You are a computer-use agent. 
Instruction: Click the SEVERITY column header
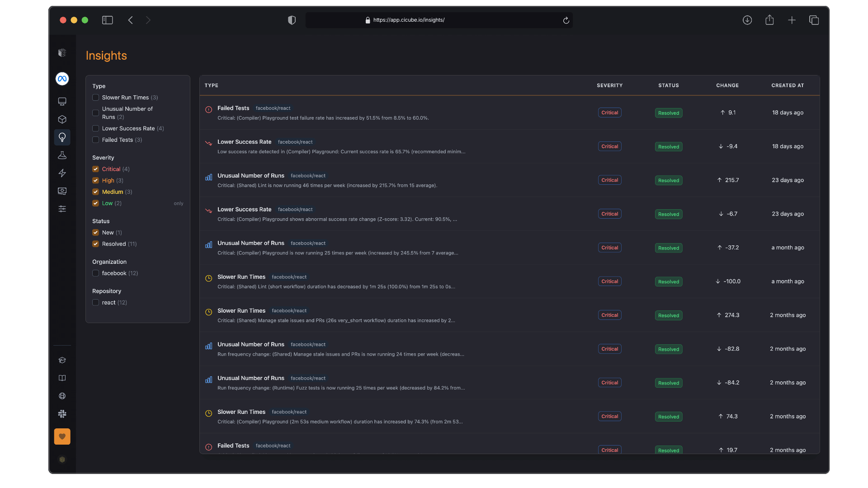pyautogui.click(x=609, y=85)
